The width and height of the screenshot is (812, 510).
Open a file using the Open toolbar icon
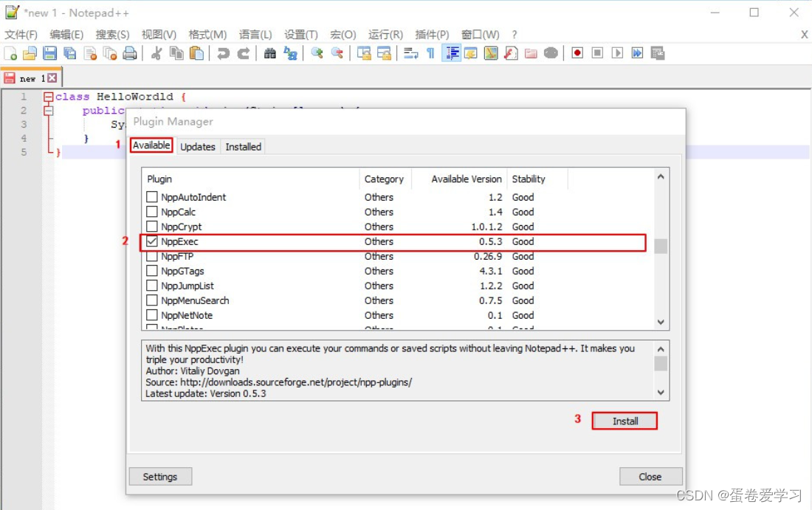coord(30,52)
